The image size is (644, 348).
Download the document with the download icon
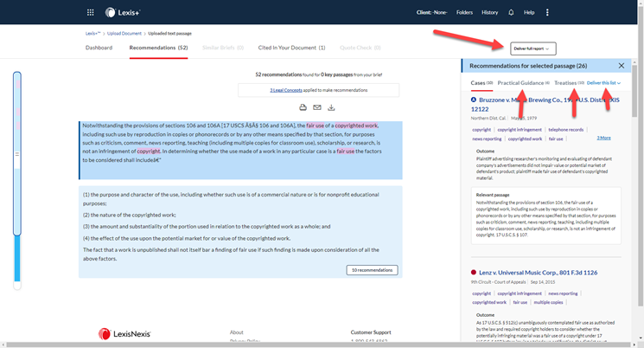(331, 107)
